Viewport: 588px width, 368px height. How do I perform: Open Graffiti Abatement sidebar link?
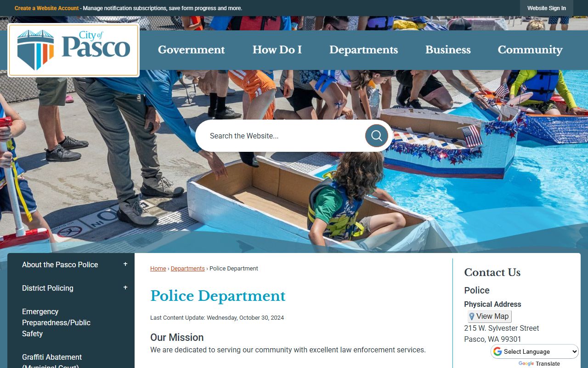(52, 362)
